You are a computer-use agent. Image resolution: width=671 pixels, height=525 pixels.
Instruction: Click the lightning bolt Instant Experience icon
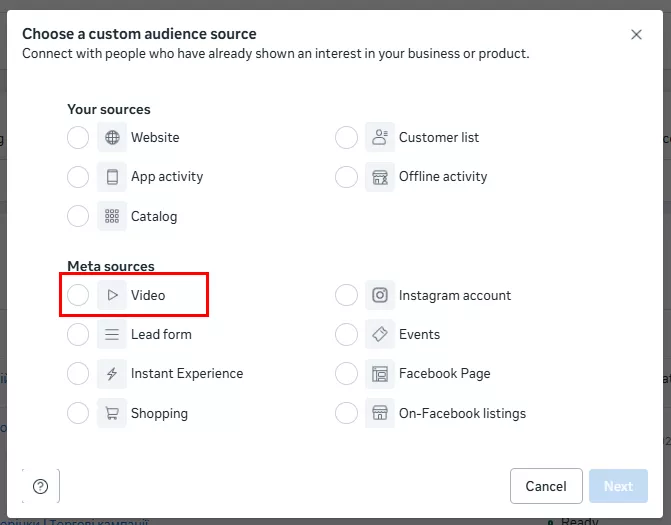click(112, 374)
